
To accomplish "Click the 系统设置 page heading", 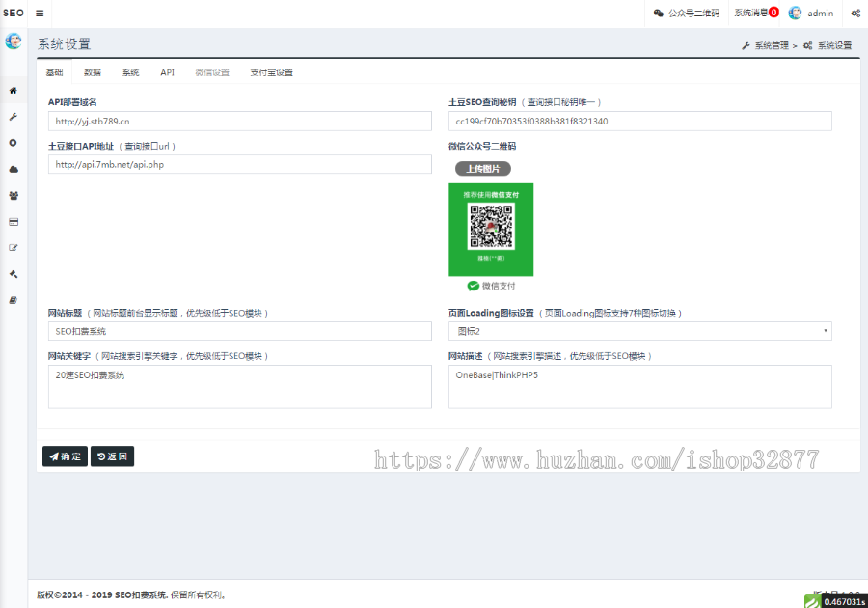I will 65,43.
